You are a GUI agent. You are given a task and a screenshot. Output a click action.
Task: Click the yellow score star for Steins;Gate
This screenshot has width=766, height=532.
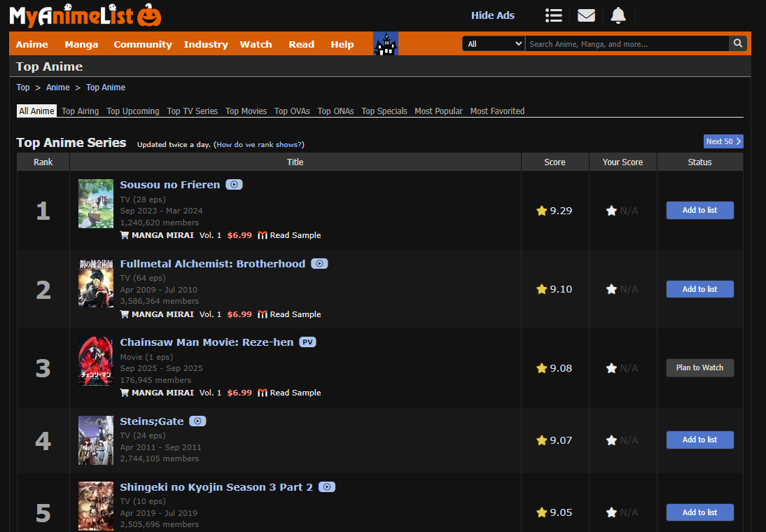541,440
